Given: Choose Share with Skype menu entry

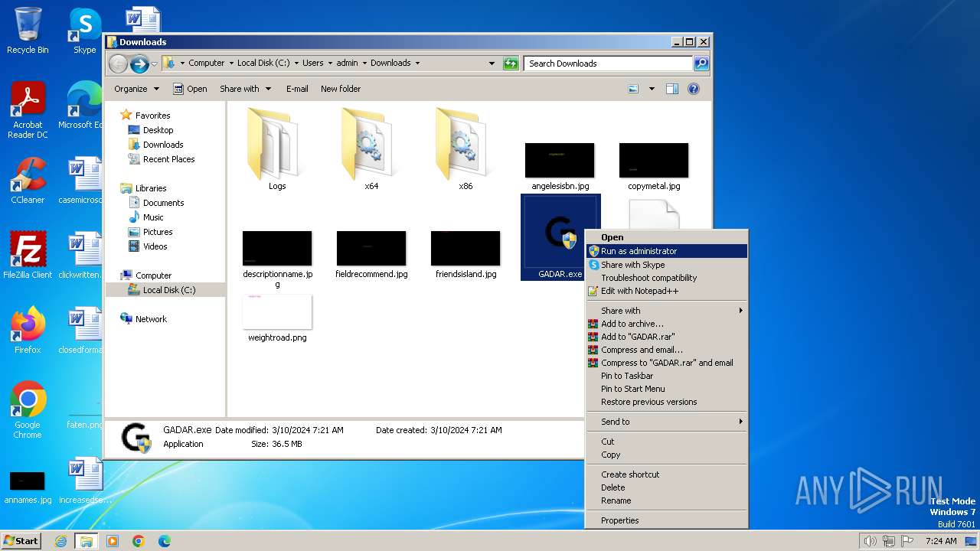Looking at the screenshot, I should click(x=667, y=265).
